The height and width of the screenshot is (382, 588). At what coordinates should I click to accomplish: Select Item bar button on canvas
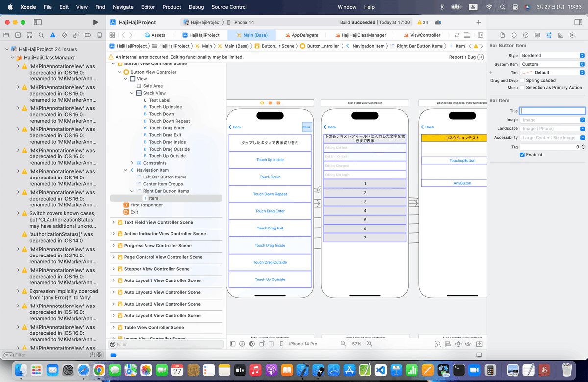(x=306, y=127)
